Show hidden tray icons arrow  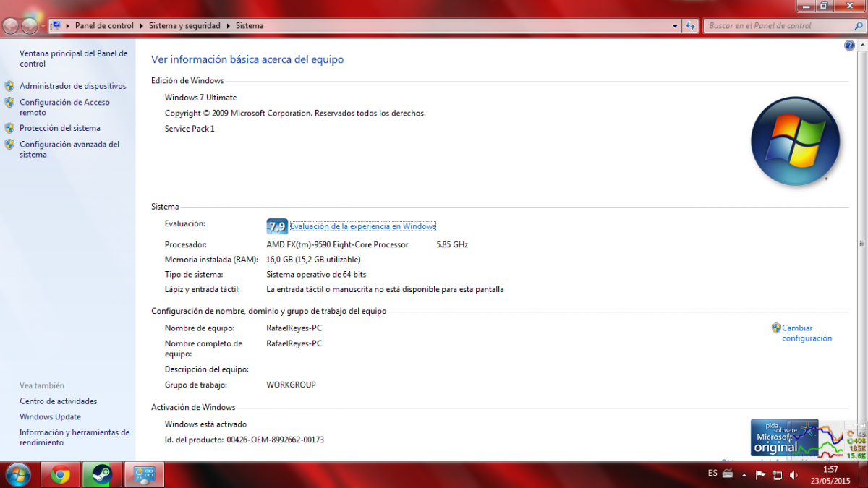[744, 475]
